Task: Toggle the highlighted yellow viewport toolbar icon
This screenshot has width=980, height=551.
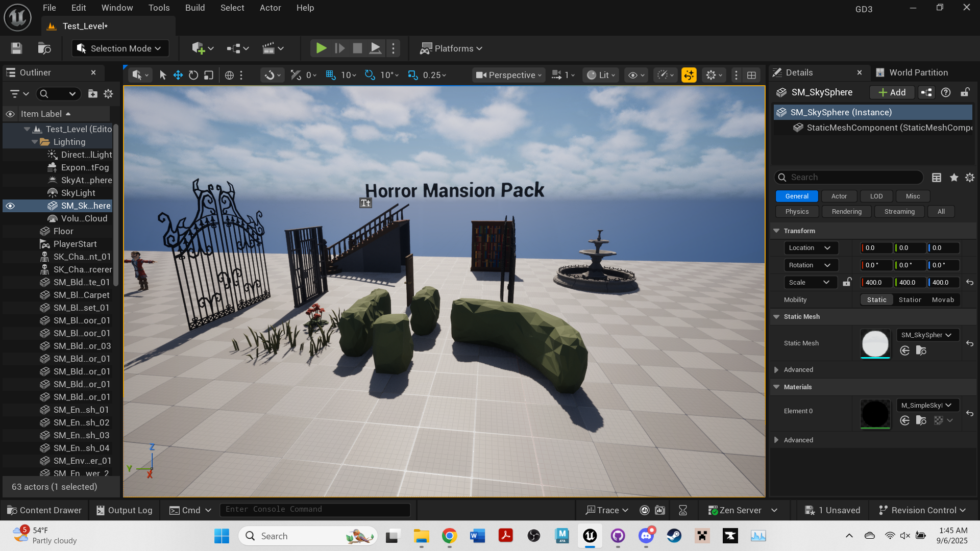Action: click(689, 75)
